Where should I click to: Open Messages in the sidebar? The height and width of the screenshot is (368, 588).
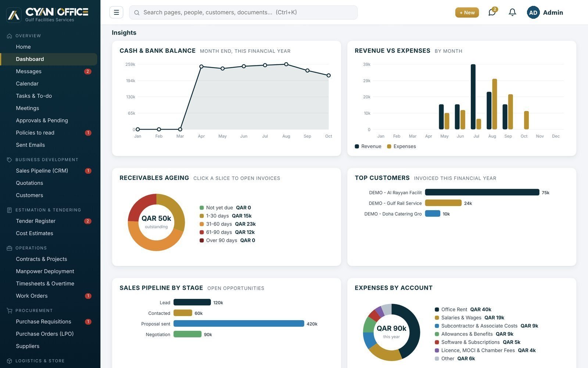pos(49,71)
